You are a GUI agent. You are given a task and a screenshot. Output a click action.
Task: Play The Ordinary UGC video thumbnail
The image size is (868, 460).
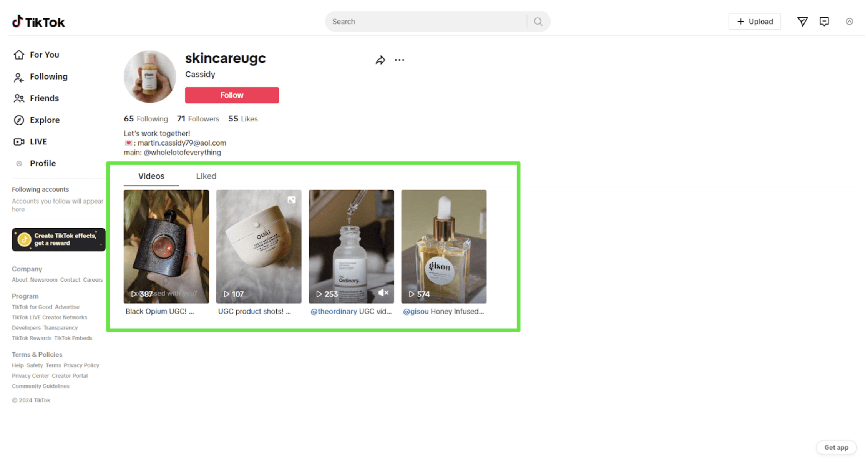tap(352, 246)
